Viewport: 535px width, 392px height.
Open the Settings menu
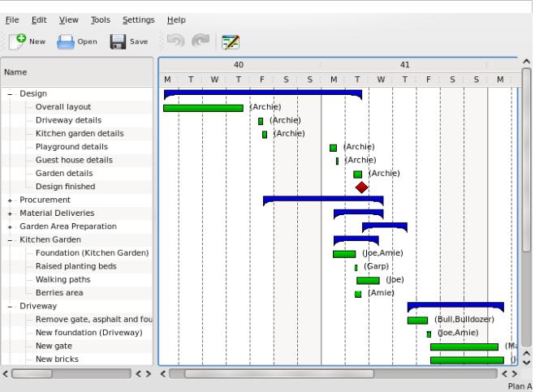click(138, 19)
